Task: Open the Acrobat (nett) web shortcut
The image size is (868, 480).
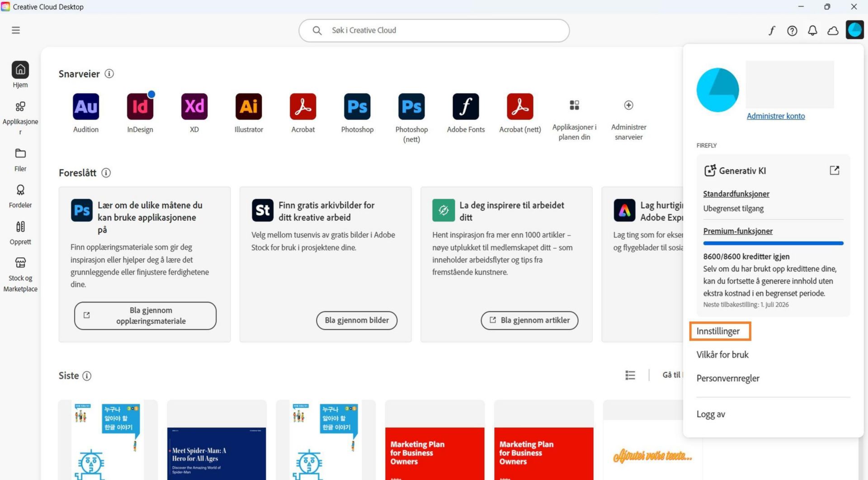Action: click(x=520, y=107)
